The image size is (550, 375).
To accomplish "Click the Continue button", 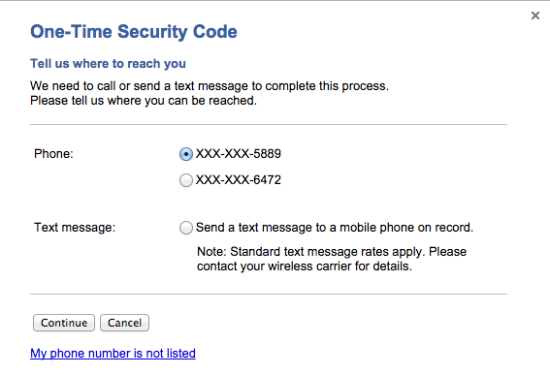I will pos(64,323).
